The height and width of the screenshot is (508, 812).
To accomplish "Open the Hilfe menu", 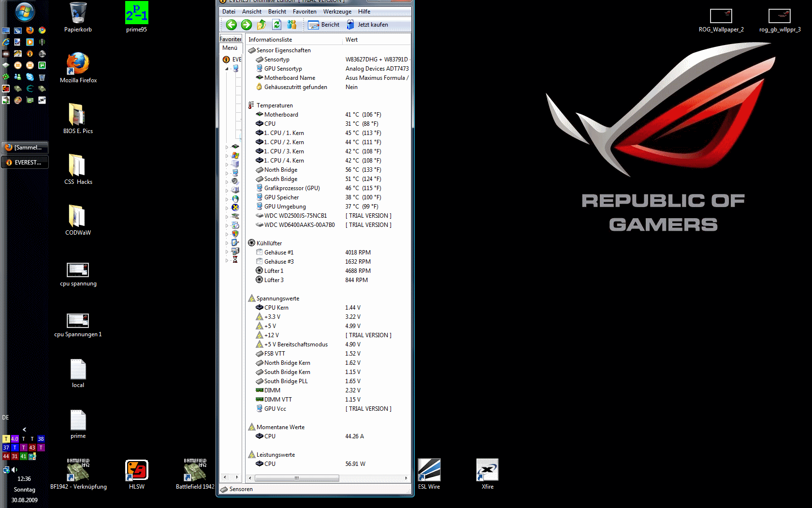I will pos(364,12).
